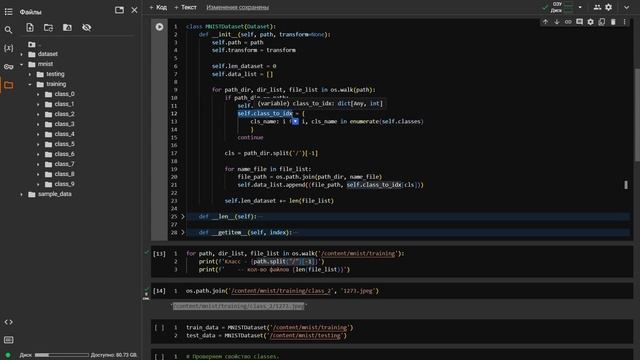Expand the class_0 folder
This screenshot has width=640, height=360.
point(38,94)
